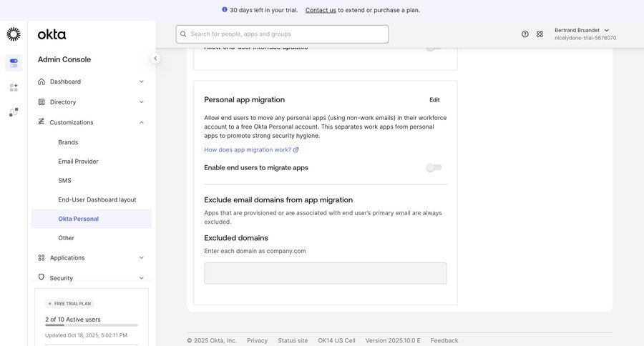Open the SMS menu item
The height and width of the screenshot is (346, 644).
pyautogui.click(x=64, y=180)
